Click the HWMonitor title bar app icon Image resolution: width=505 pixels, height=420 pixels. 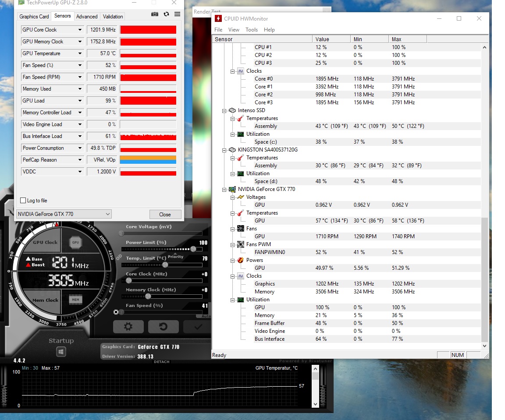218,19
